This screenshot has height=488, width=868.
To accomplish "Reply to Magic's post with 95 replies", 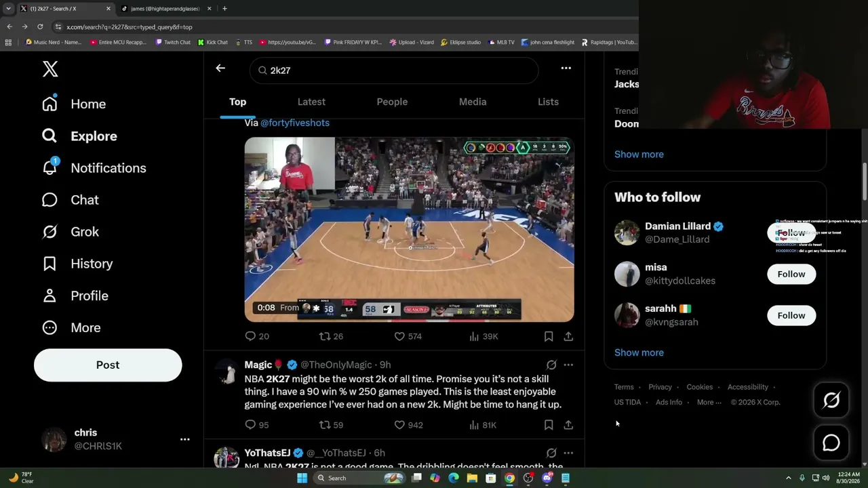I will 257,425.
